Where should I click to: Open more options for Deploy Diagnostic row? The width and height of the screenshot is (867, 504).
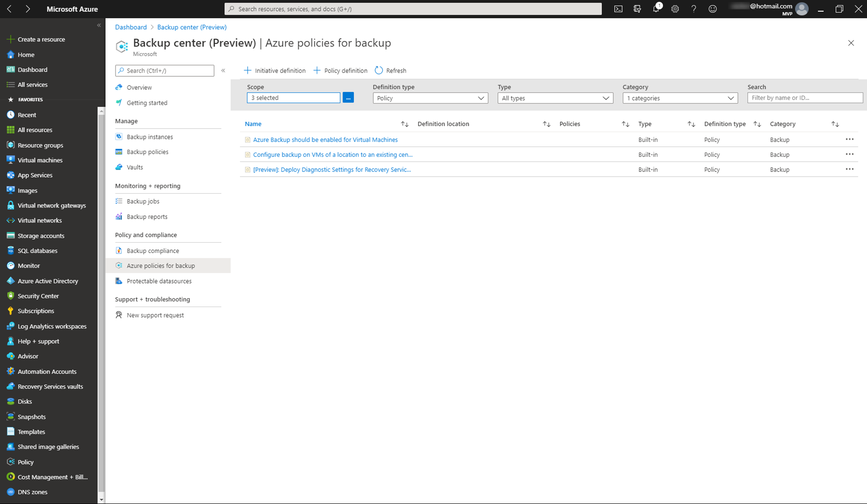[x=850, y=170]
